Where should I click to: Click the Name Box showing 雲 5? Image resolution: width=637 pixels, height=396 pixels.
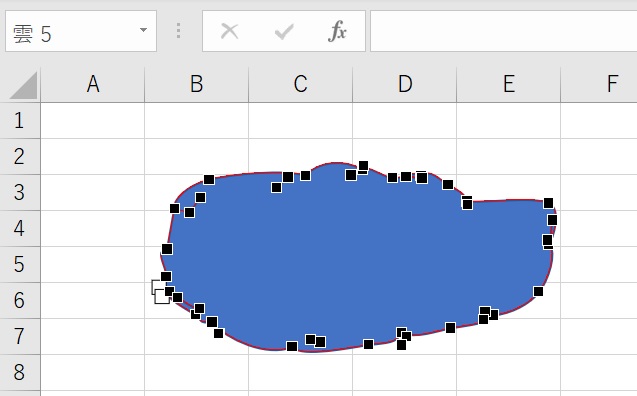(x=81, y=31)
